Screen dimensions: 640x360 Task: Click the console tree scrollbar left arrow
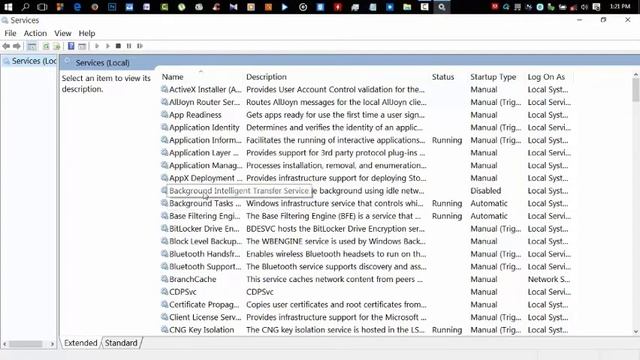4,344
